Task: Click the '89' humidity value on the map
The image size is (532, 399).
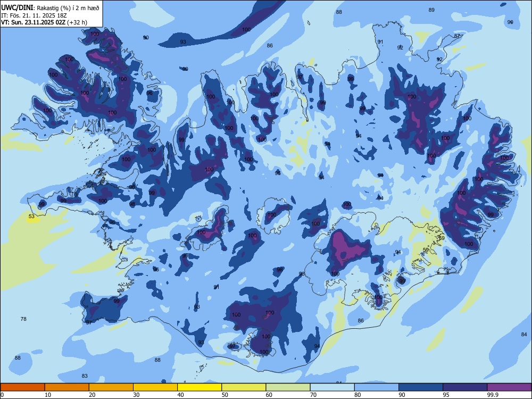Action: tap(431, 10)
